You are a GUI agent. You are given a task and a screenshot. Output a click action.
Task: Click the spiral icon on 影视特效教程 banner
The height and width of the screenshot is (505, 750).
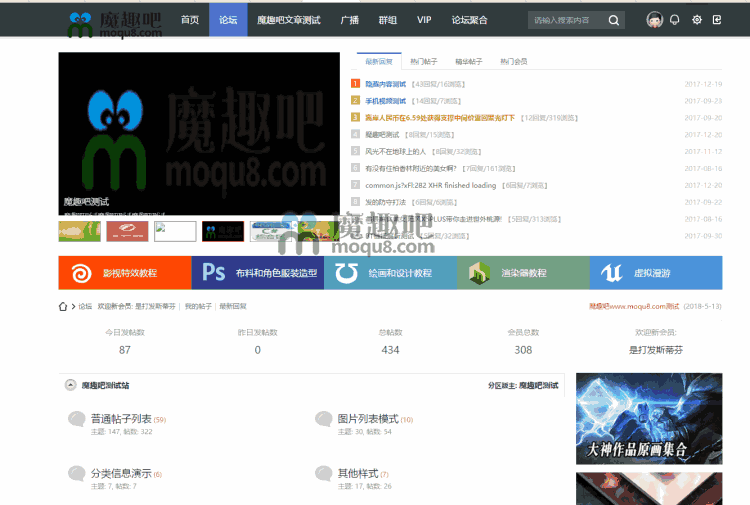81,273
